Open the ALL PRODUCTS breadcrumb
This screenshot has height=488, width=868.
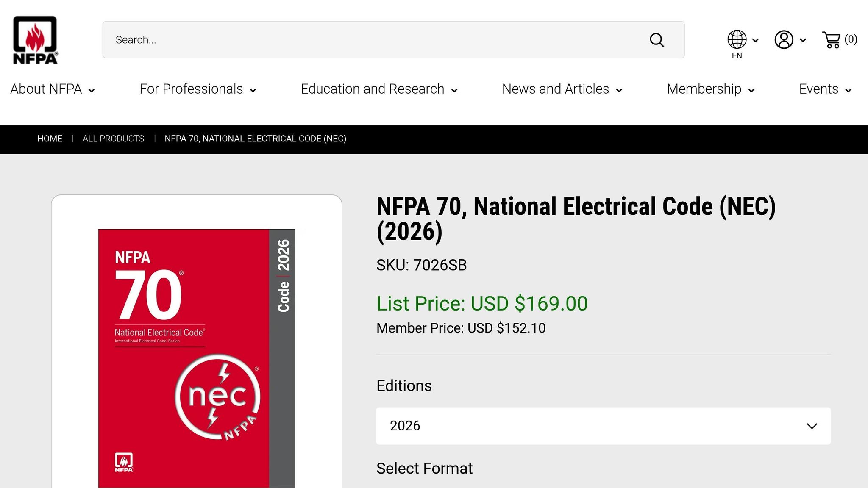coord(113,139)
